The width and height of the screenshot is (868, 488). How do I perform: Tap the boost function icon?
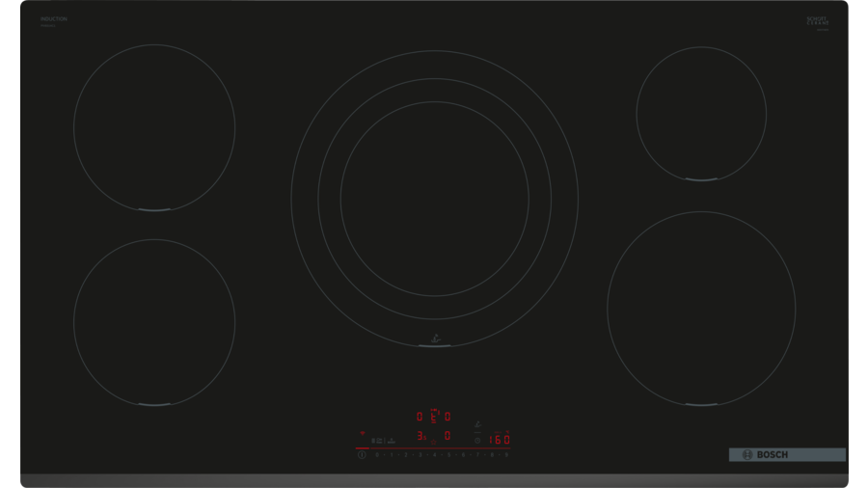(391, 441)
